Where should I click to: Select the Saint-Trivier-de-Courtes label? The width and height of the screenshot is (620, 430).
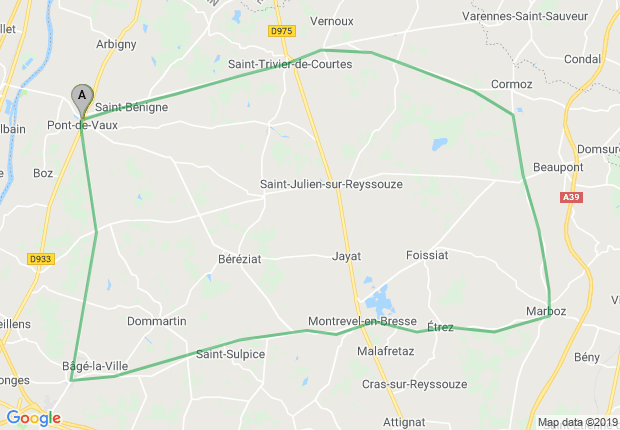click(x=290, y=64)
